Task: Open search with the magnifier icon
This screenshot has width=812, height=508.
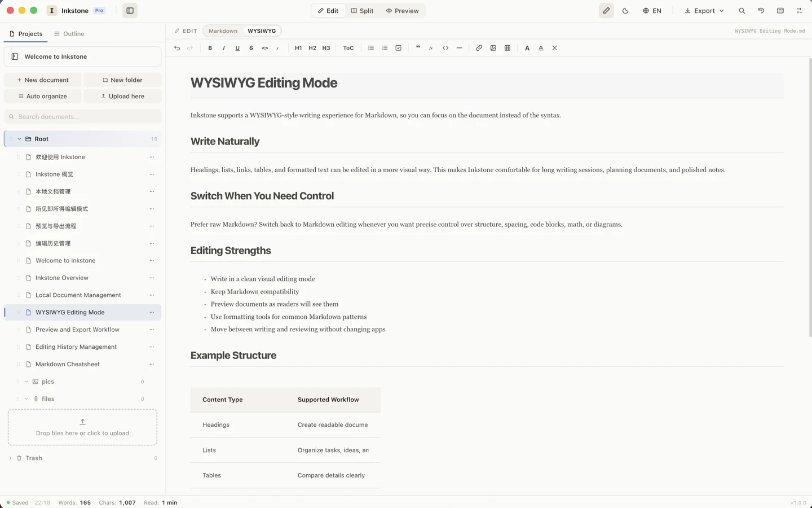Action: (x=742, y=11)
